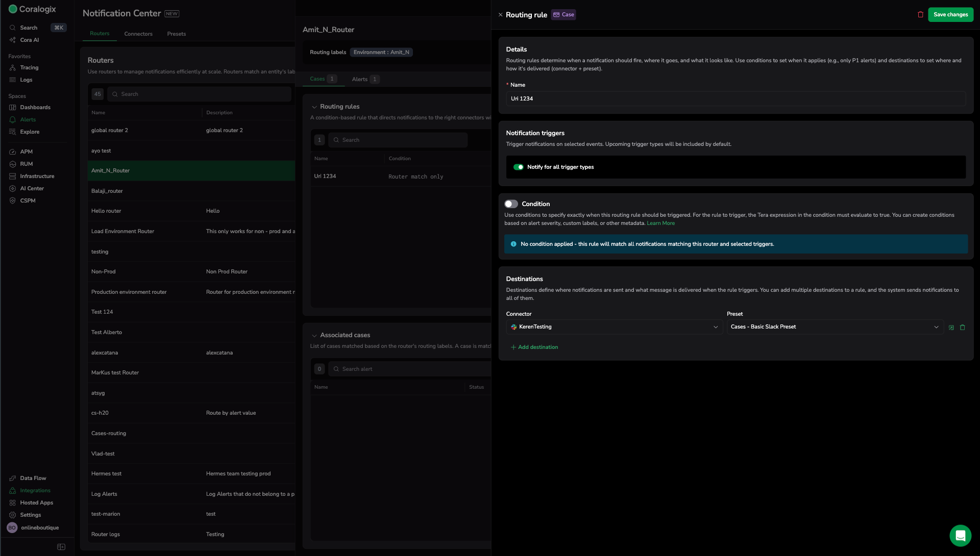Screen dimensions: 980x556
Task: Click the Save changes button
Action: [950, 15]
